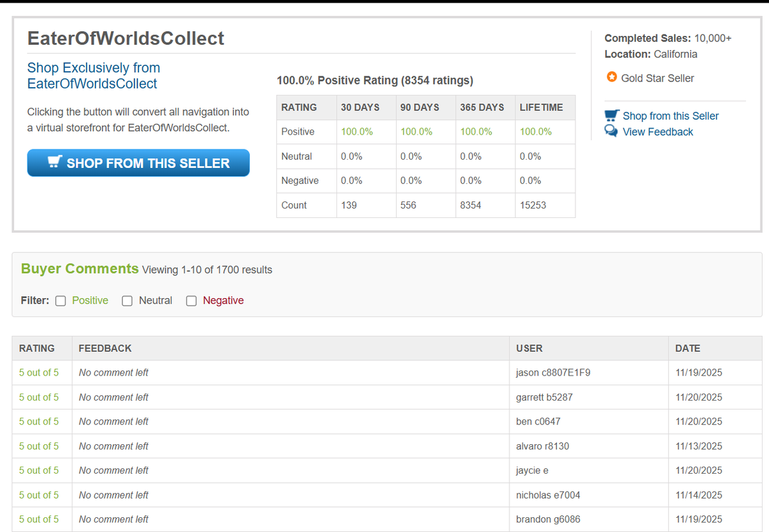Click the cart icon inside the blue SHOP FROM THIS SELLER button
The image size is (769, 532).
click(55, 163)
